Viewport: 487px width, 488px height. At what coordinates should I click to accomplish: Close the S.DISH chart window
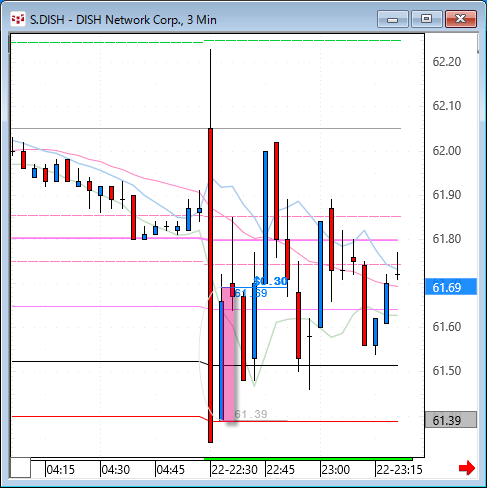[x=460, y=19]
